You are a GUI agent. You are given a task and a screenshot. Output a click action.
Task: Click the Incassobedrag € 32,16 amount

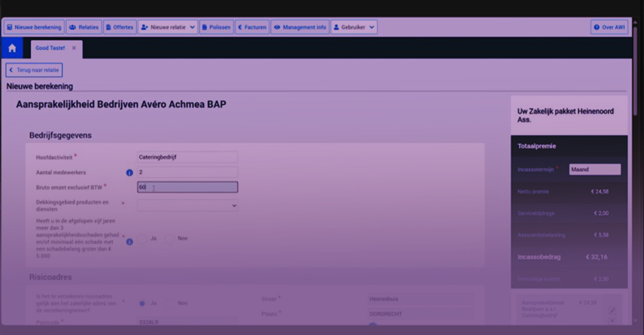[x=596, y=257]
